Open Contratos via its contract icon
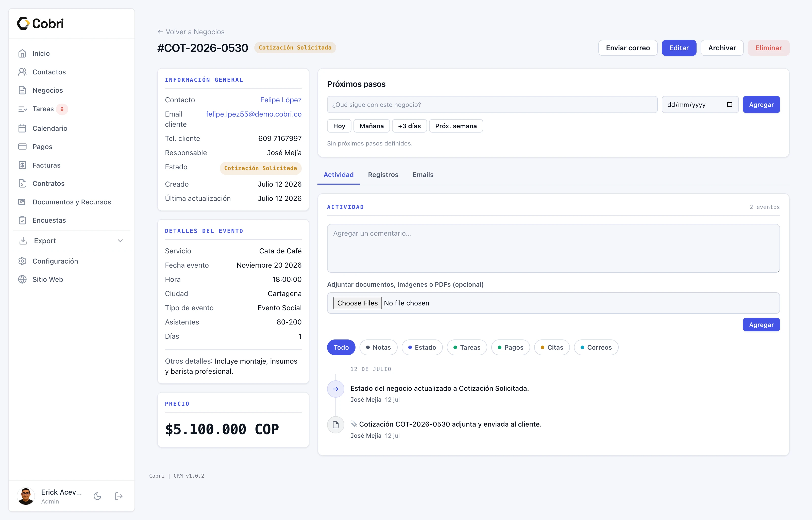Screen dimensions: 812x520 (22, 183)
